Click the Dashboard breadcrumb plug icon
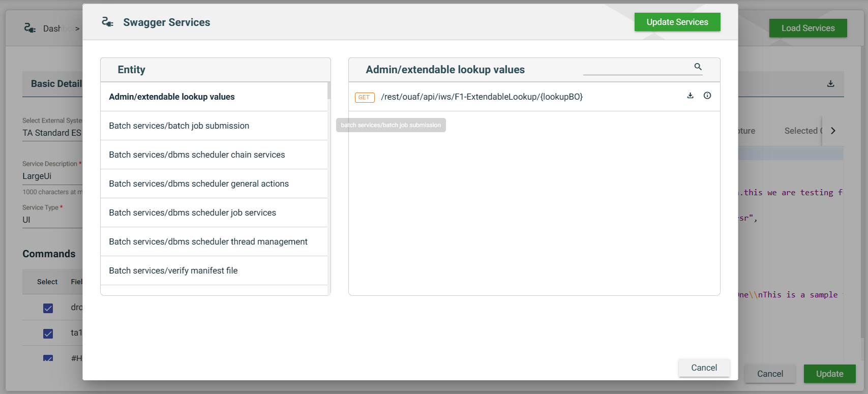Screen dimensions: 868x394 [x=30, y=28]
